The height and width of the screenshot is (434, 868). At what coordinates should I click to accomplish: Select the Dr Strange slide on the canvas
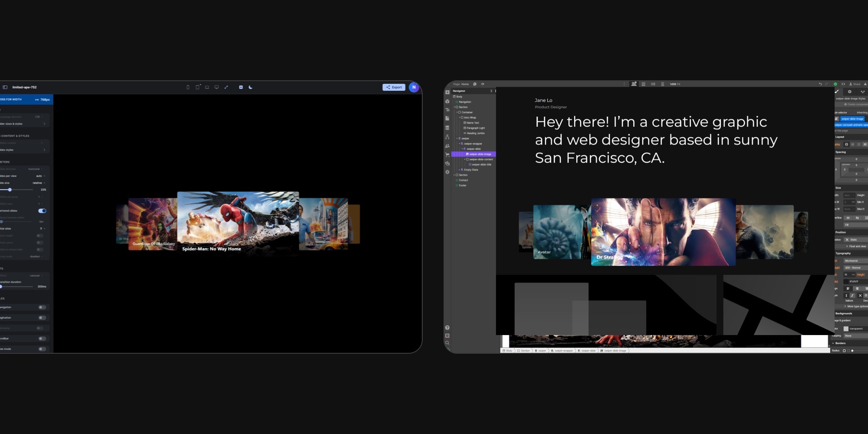(663, 230)
